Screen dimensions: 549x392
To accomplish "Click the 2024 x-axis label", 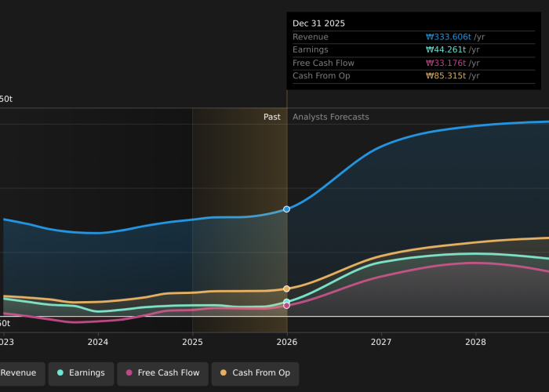I will point(98,343).
